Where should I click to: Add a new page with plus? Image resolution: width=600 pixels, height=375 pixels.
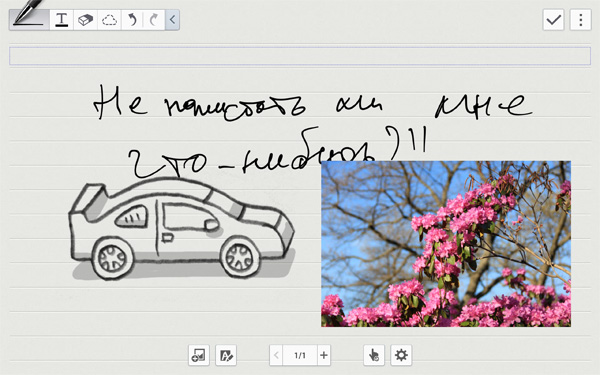point(324,355)
